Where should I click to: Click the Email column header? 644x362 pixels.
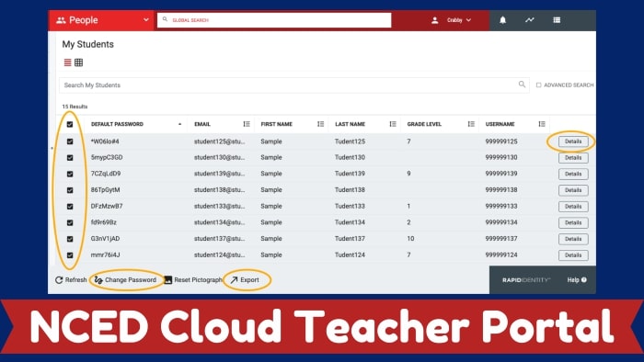(x=202, y=124)
